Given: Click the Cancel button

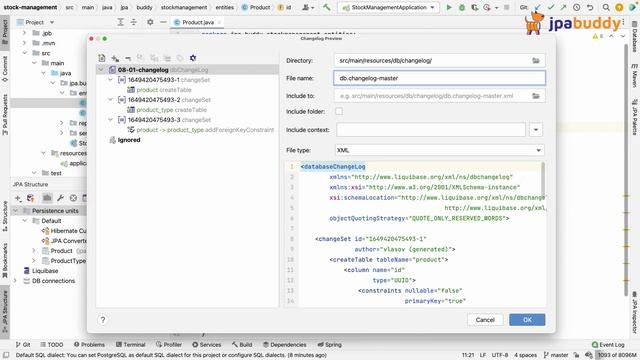Looking at the screenshot, I should point(485,320).
